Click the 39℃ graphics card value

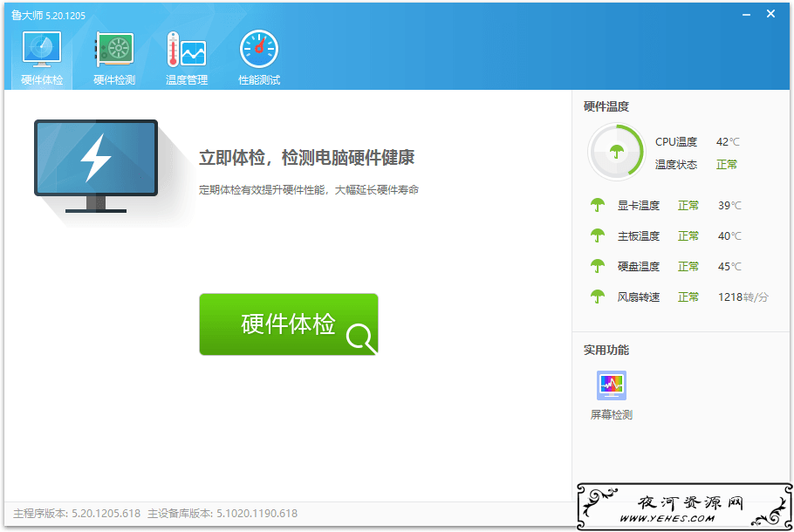[729, 206]
